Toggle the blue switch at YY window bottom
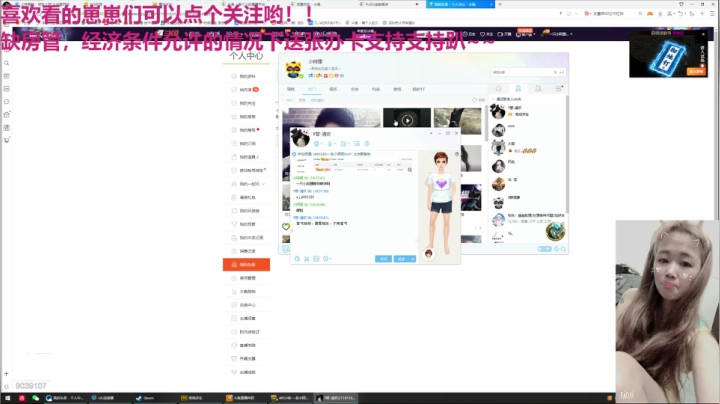720x404 pixels. [544, 249]
